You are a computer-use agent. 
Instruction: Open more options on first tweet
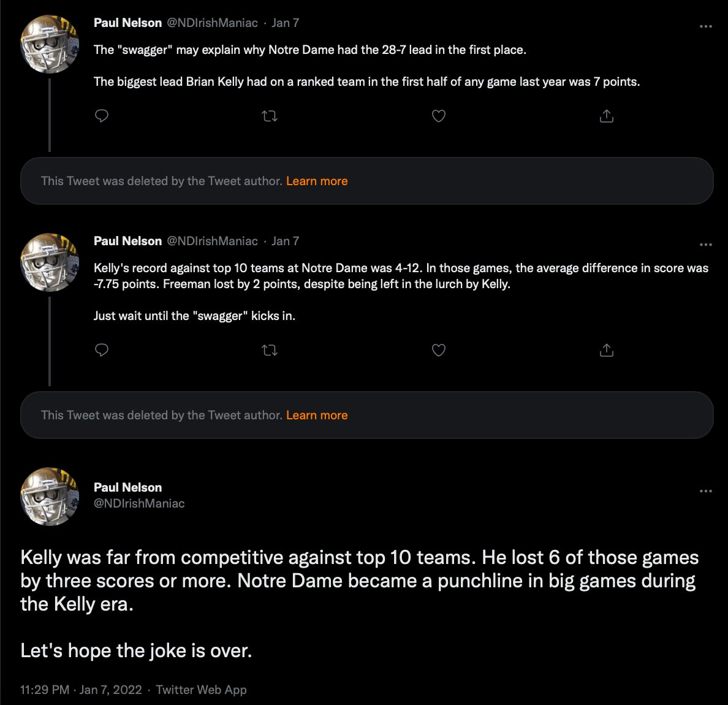705,26
